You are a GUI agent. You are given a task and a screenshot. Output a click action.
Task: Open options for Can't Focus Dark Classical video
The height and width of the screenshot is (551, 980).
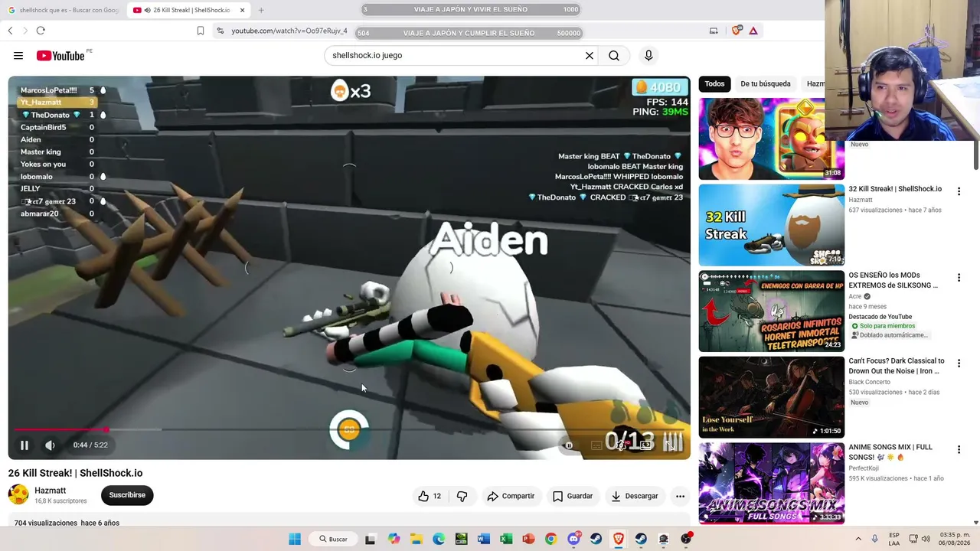959,364
